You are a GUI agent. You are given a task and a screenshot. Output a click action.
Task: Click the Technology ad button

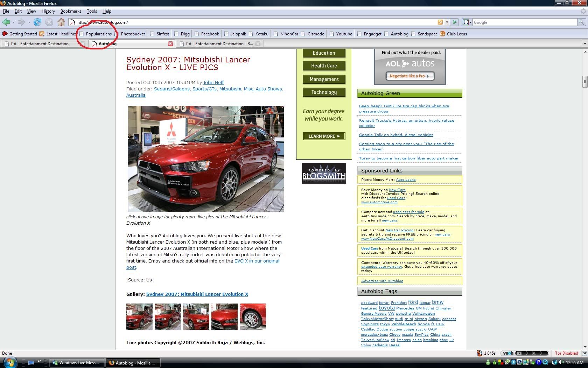point(324,92)
